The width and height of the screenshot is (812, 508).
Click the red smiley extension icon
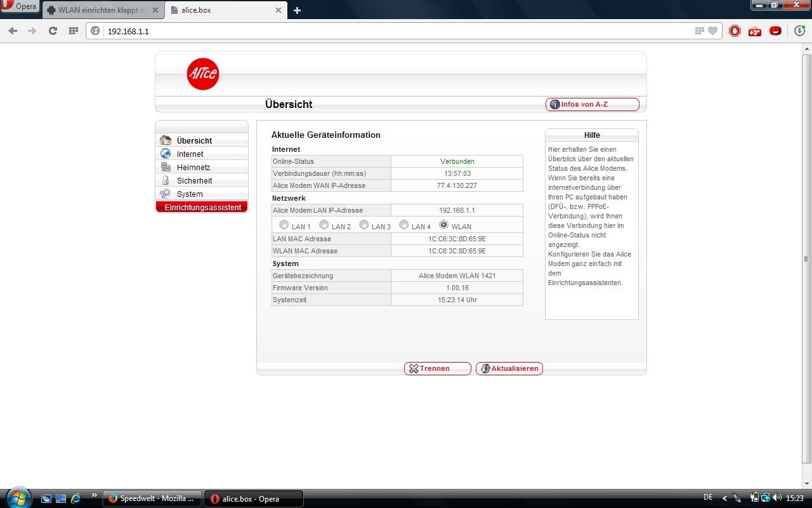(775, 30)
